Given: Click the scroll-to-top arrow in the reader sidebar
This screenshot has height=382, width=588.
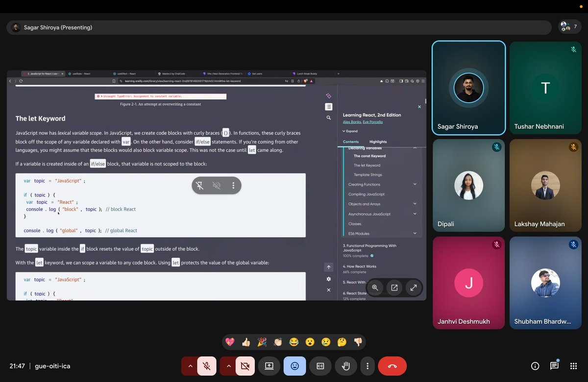Looking at the screenshot, I should [x=329, y=267].
